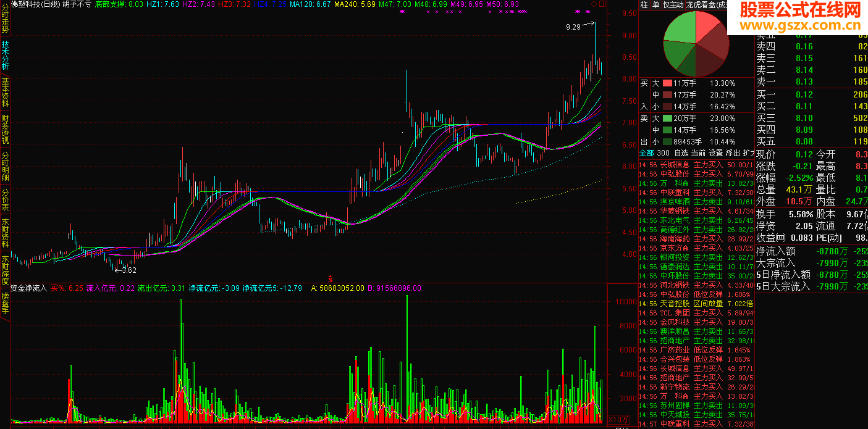868x429 pixels.
Task: Open the 京东方A alert row
Action: coord(696,248)
